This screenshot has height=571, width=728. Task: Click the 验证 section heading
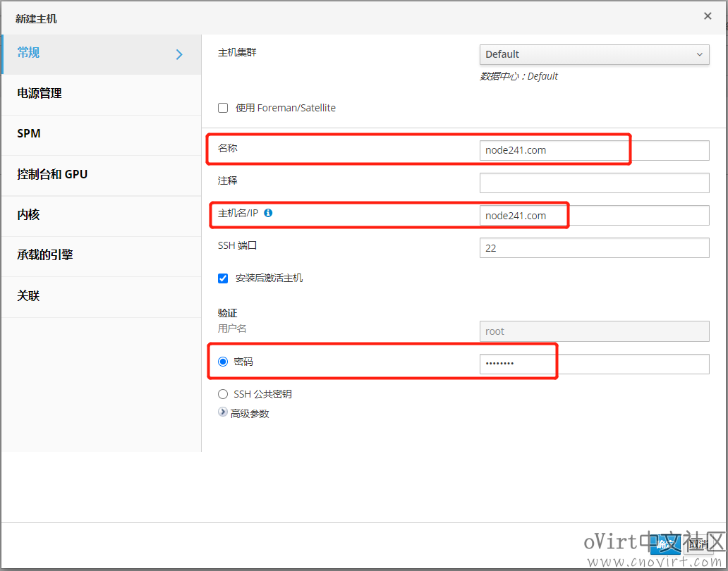(227, 313)
